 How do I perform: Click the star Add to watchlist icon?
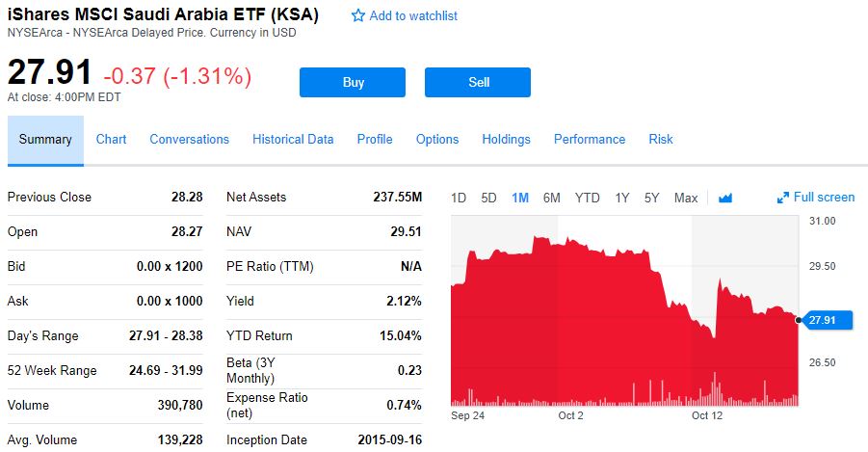(358, 16)
